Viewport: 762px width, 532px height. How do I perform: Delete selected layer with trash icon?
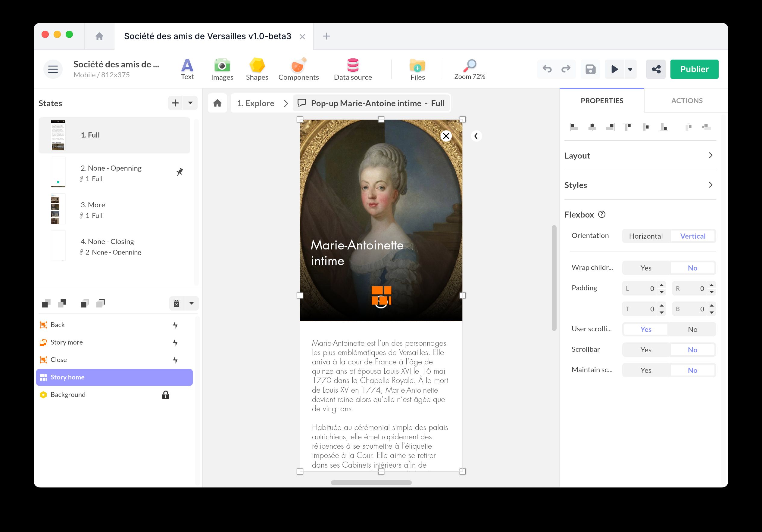(176, 303)
